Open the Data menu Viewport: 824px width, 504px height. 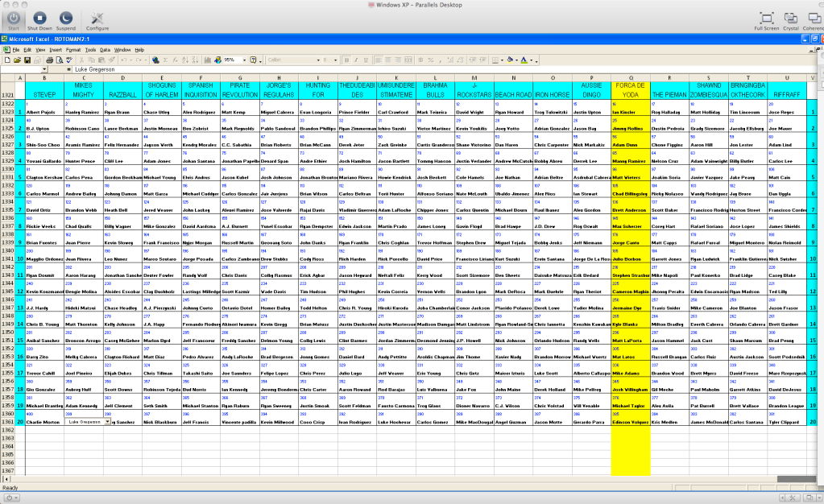[105, 50]
